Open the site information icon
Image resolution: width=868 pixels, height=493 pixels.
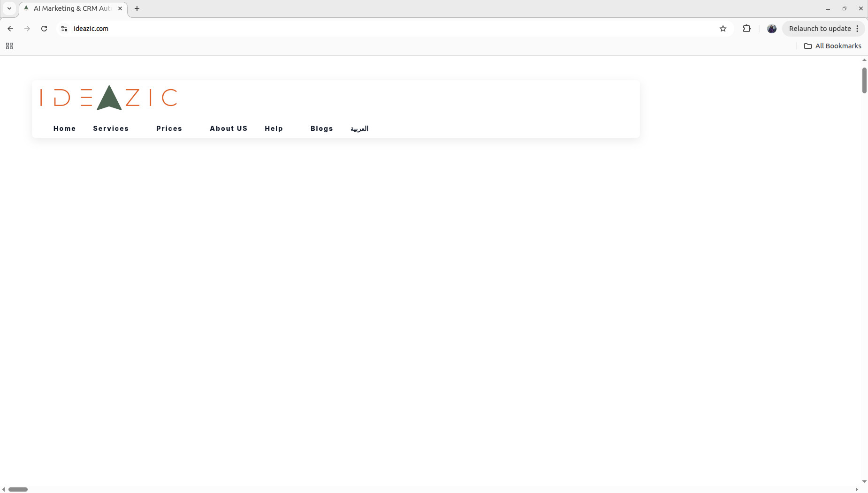pos(64,29)
